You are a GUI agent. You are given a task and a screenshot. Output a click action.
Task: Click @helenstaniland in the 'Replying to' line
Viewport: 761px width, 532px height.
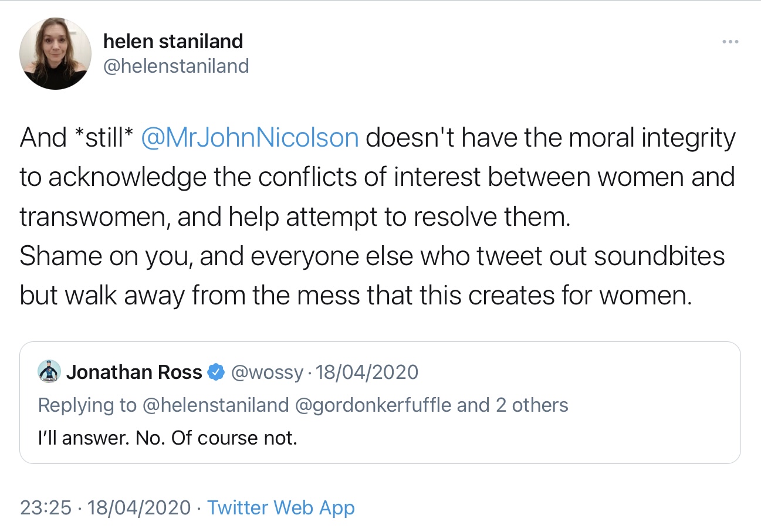[x=216, y=405]
